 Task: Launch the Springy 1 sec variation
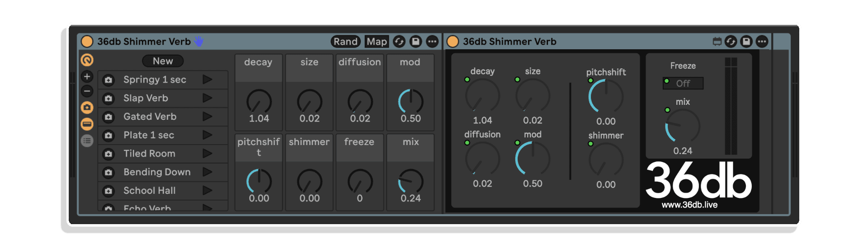coord(208,80)
